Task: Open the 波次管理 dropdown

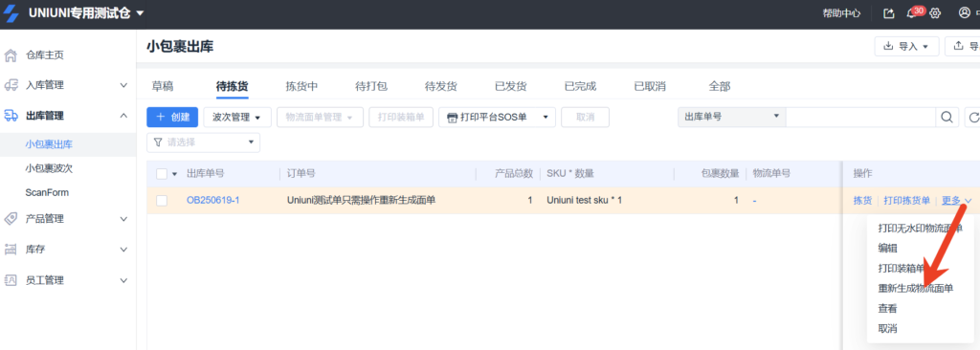Action: 237,117
